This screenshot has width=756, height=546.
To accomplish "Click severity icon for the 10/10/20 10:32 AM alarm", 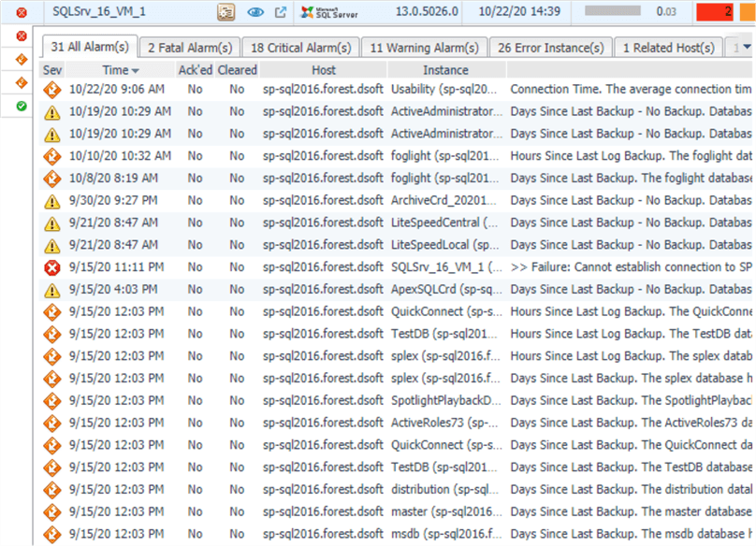I will point(52,156).
